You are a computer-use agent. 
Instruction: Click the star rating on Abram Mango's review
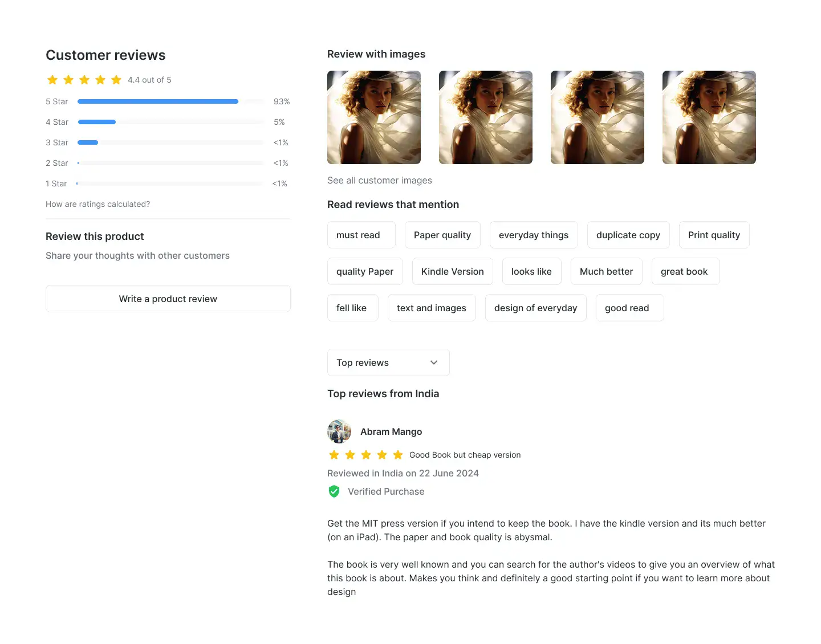click(x=366, y=455)
